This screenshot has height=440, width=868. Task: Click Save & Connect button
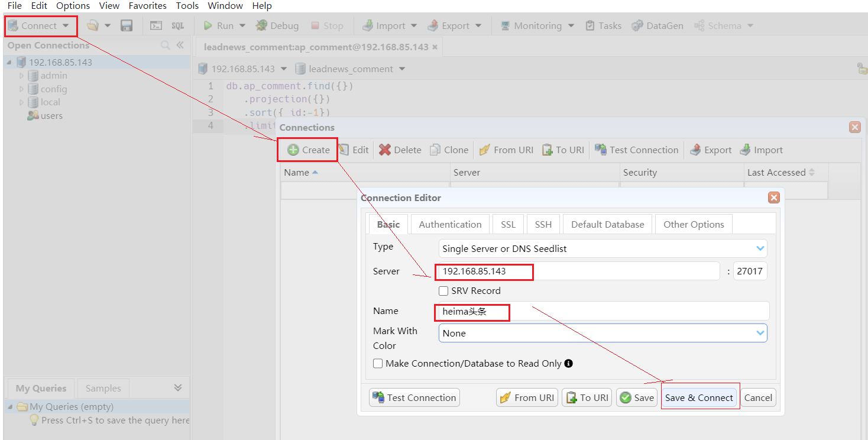click(x=699, y=398)
